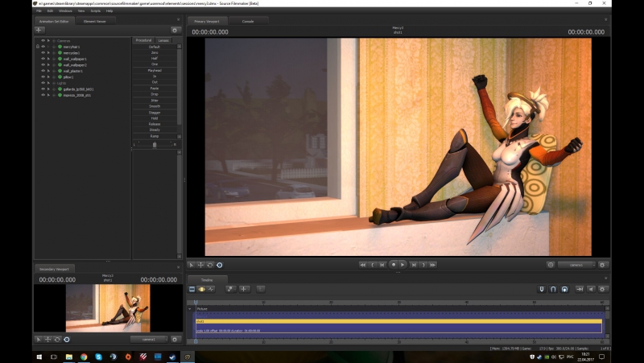Expand the wall_wallpaper1 tree item

click(x=48, y=59)
